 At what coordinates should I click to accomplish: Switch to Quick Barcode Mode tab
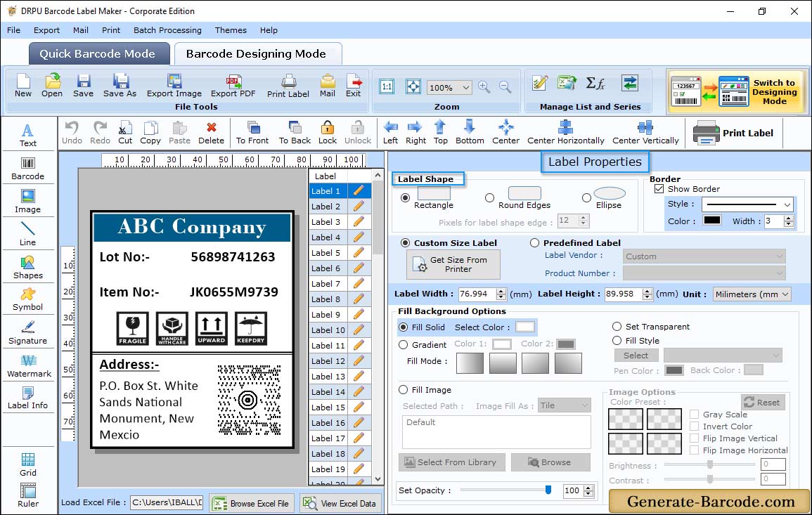[x=98, y=54]
